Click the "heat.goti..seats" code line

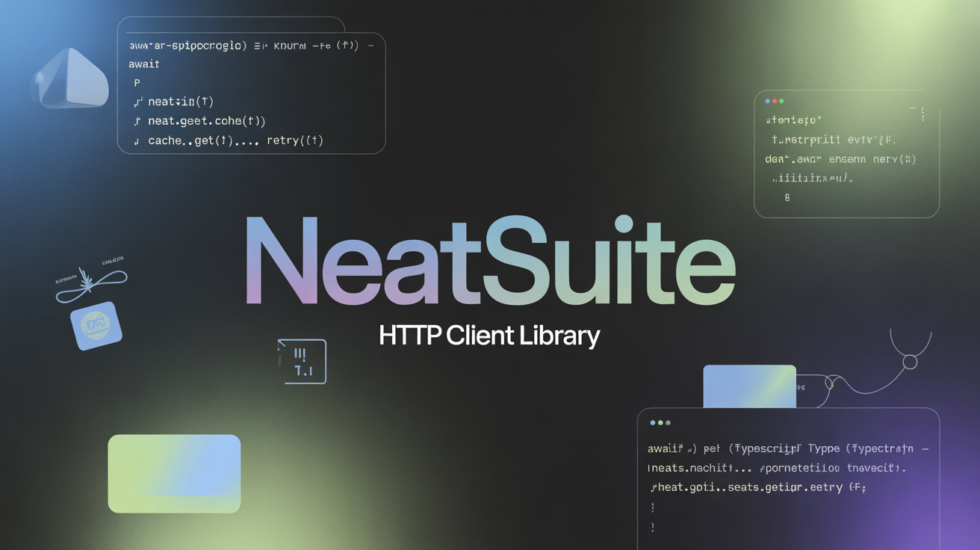click(757, 487)
